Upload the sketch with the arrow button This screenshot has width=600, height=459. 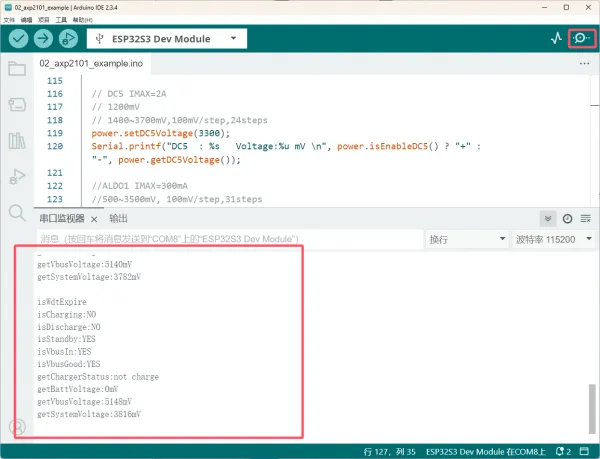(44, 39)
